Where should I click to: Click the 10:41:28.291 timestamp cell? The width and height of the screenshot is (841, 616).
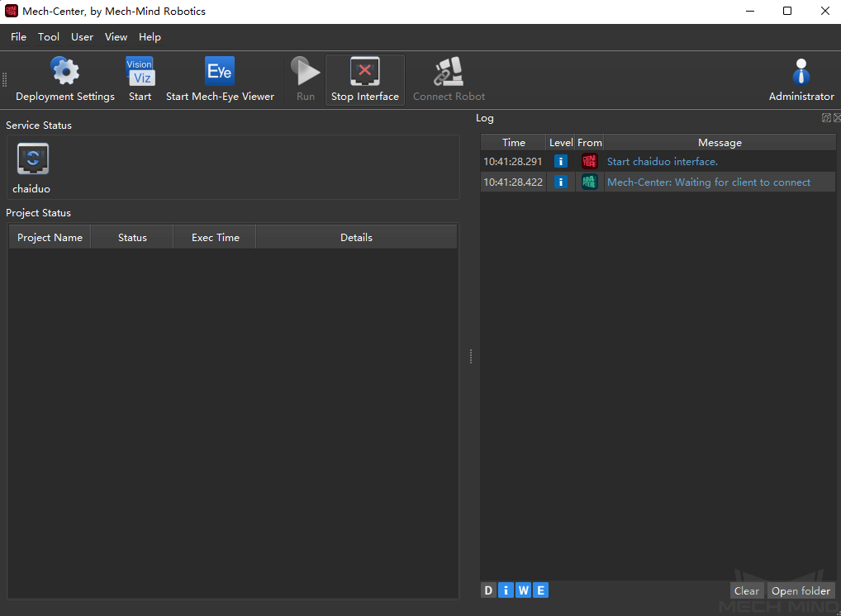tap(513, 161)
